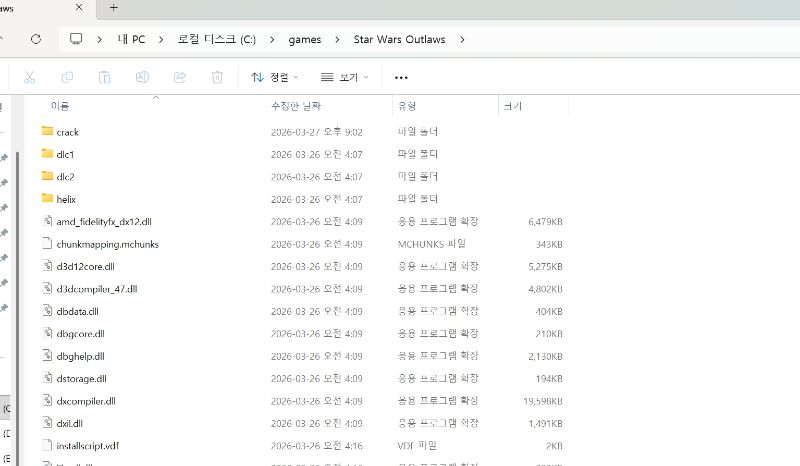The image size is (800, 466).
Task: Open the three-dot more options menu
Action: coord(401,77)
